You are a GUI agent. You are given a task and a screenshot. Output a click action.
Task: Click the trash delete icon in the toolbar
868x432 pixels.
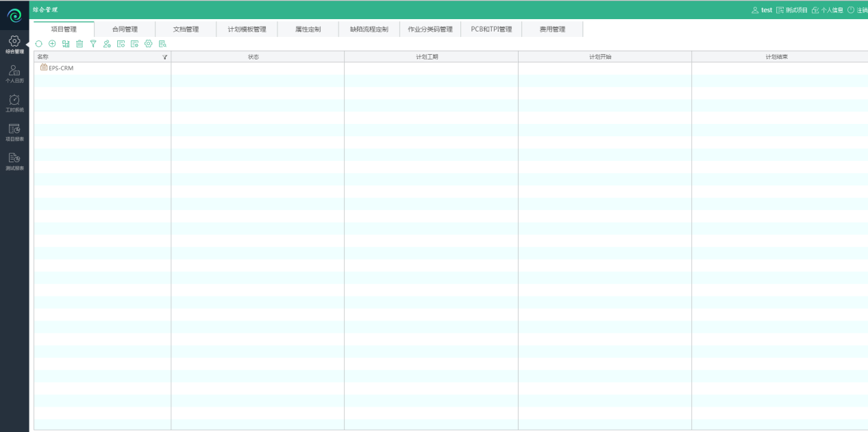pyautogui.click(x=79, y=44)
